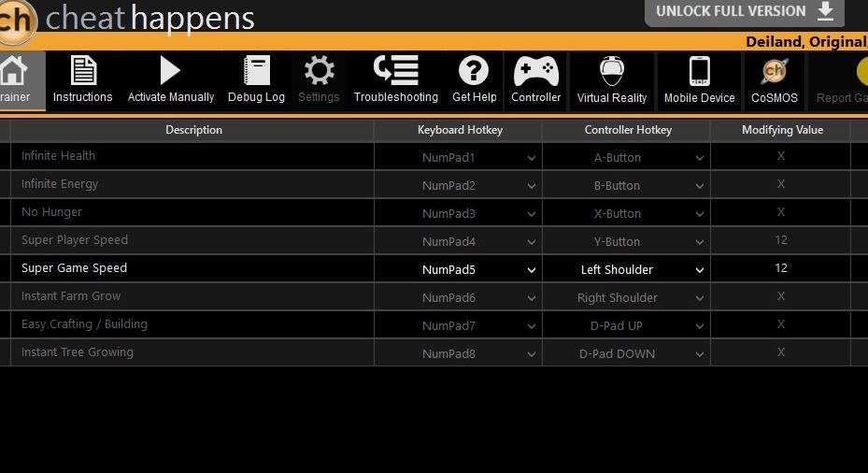Click the Deiland, Original title text
Image resolution: width=868 pixels, height=473 pixels.
tap(806, 42)
